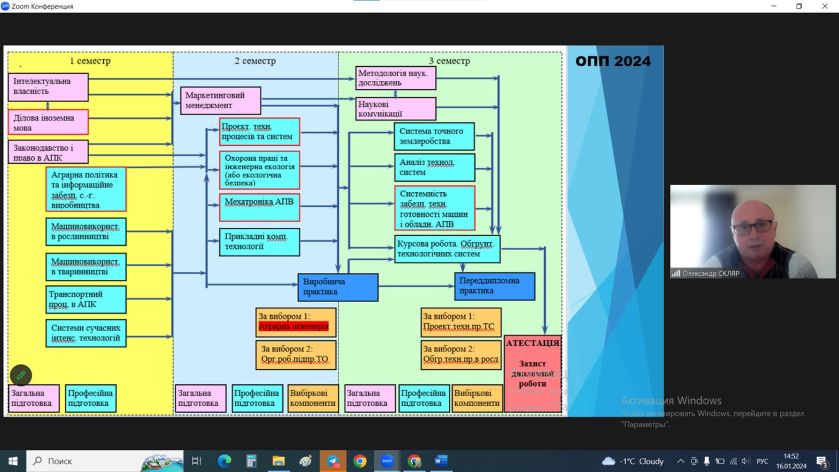Image resolution: width=839 pixels, height=472 pixels.
Task: Select the Zoom taskbar icon
Action: (x=387, y=461)
